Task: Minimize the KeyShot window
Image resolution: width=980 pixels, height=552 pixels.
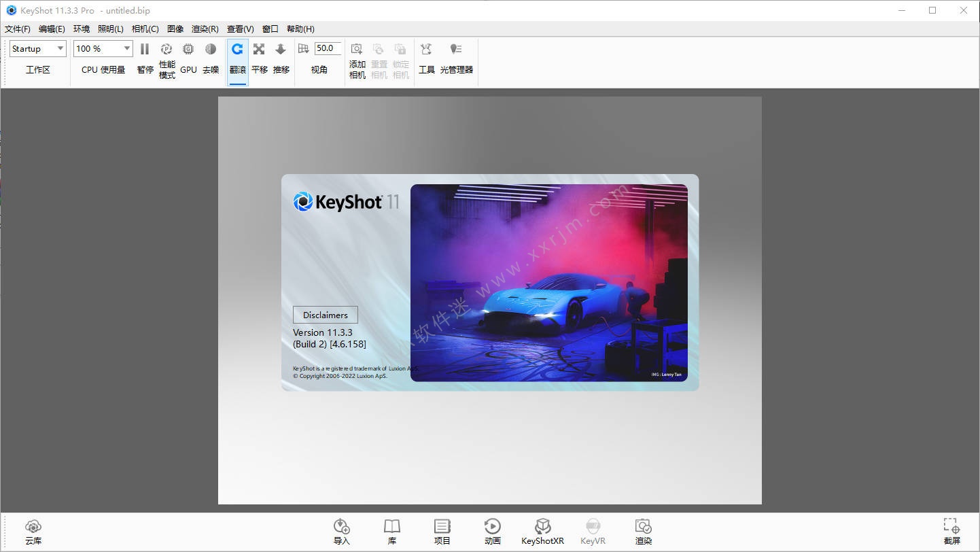Action: pos(901,10)
